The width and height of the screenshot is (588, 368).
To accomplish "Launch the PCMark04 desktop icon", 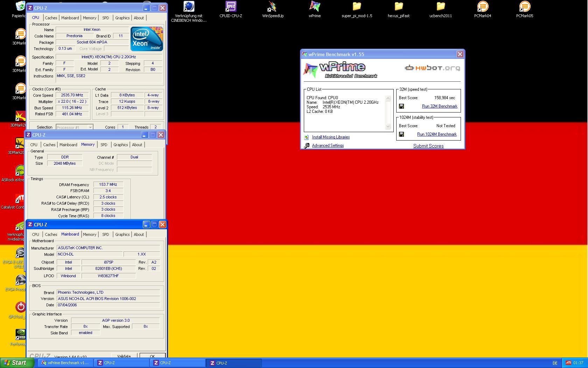I will 483,6.
